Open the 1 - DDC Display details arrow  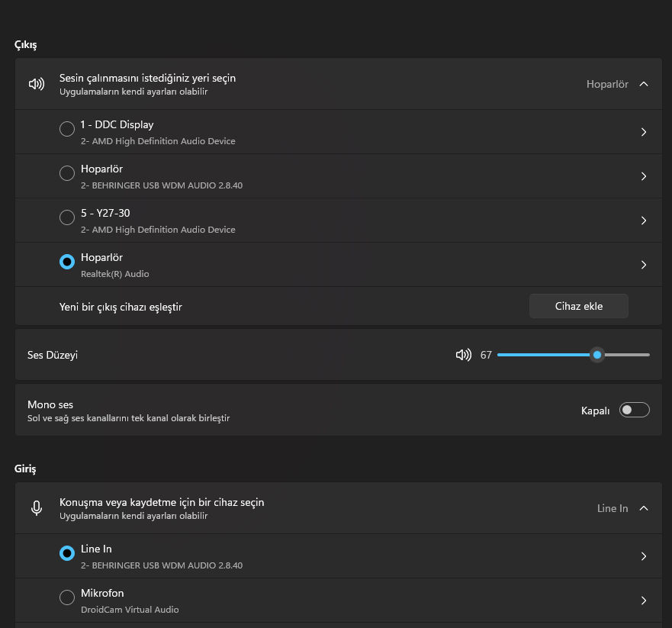643,132
